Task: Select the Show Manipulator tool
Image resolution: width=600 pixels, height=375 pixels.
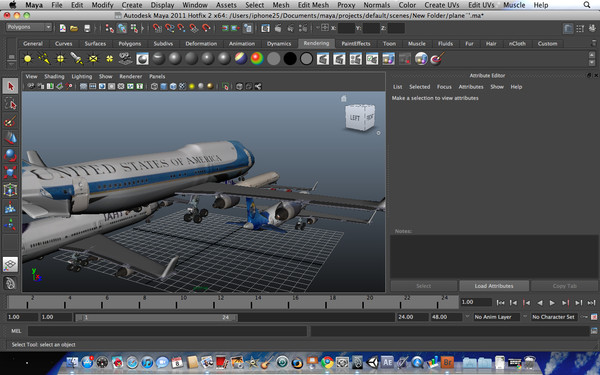Action: click(x=10, y=225)
